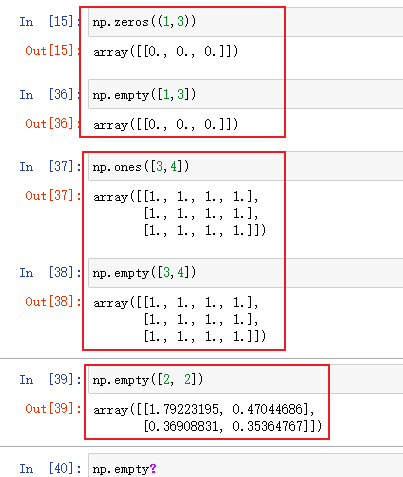Select the Out[39] prompt label
This screenshot has height=477, width=403.
coord(53,409)
